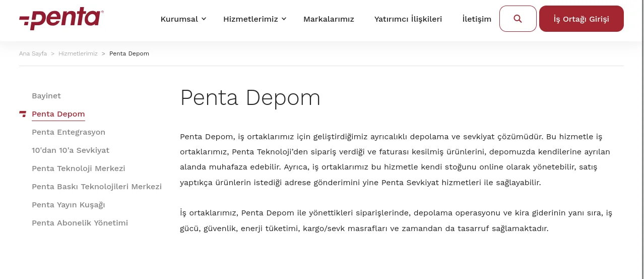Expand the Hizmetlerimiz dropdown chevron
Image resolution: width=644 pixels, height=279 pixels.
pos(284,19)
